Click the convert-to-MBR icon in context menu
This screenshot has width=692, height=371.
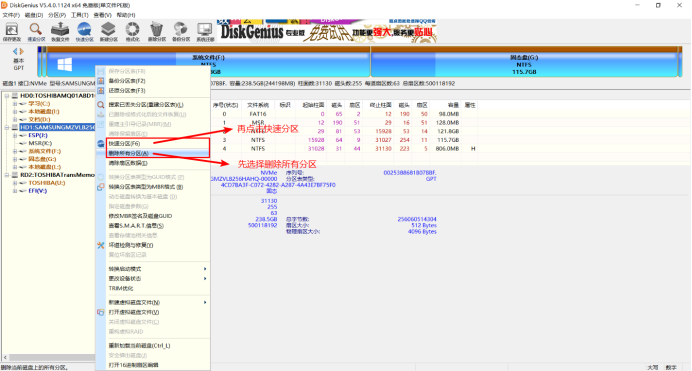[x=101, y=187]
